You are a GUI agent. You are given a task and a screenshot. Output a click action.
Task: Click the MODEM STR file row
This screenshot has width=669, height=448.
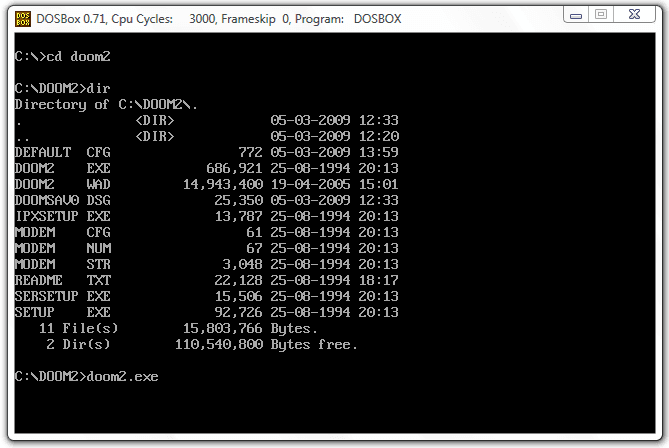(207, 264)
